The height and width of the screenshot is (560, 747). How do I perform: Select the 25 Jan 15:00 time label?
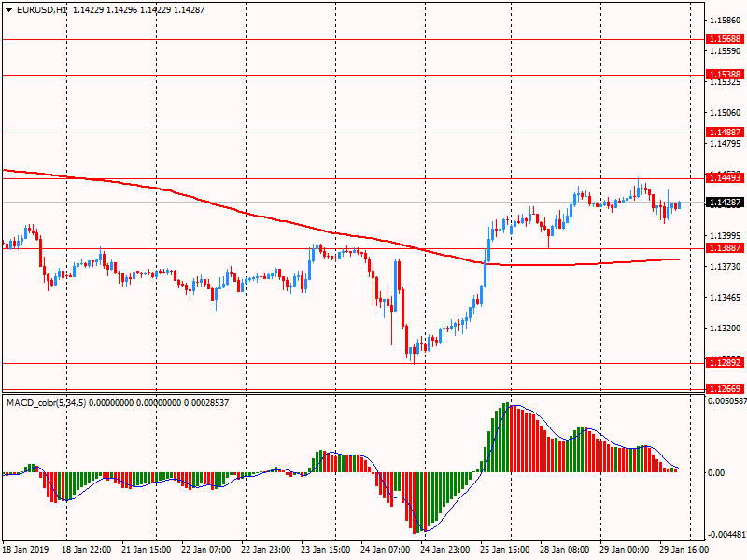point(503,551)
